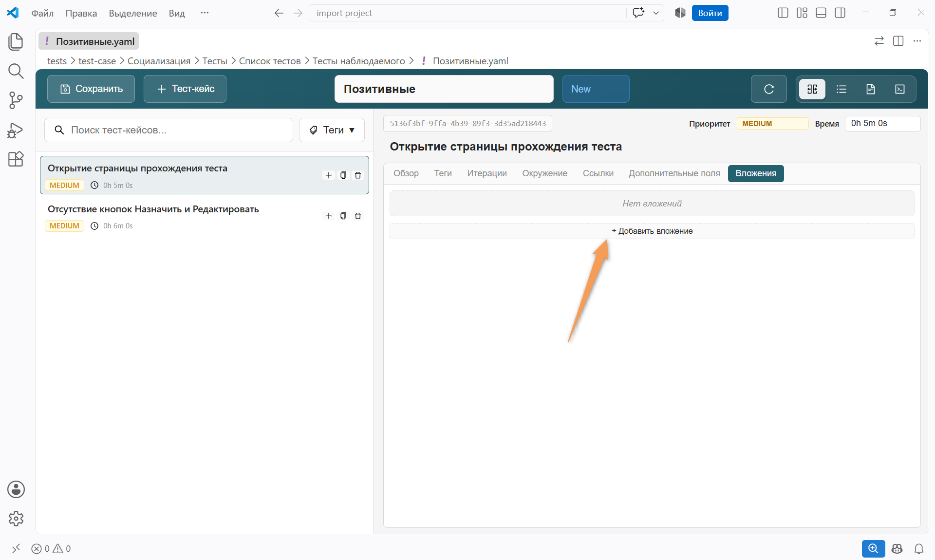Delete the Отсутствие кнопок Назначить и Редактировать case
The height and width of the screenshot is (560, 935).
(358, 216)
